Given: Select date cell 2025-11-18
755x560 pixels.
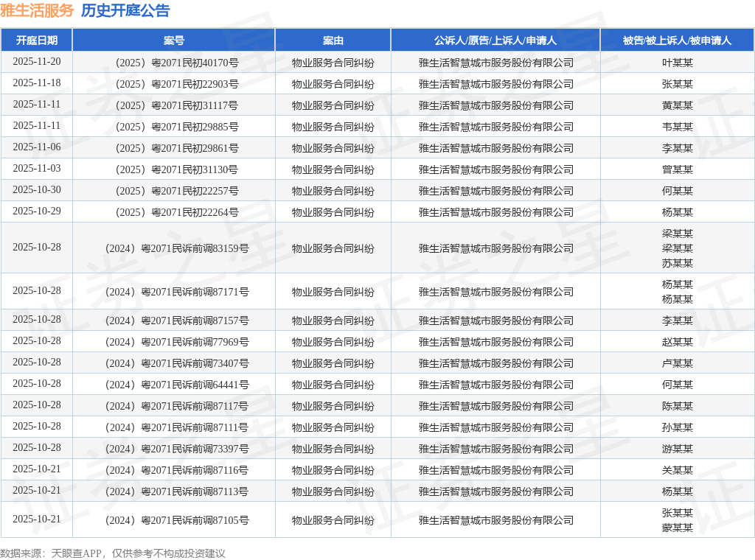Looking at the screenshot, I should [37, 83].
